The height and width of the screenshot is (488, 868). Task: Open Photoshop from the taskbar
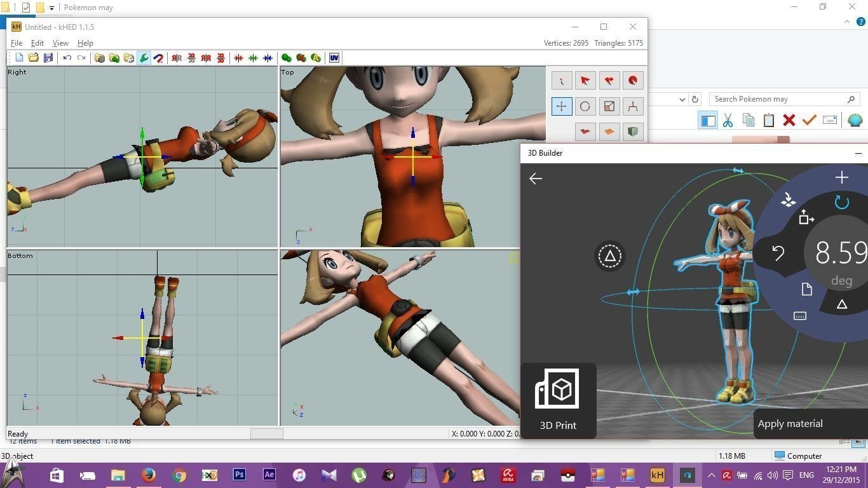(x=240, y=475)
